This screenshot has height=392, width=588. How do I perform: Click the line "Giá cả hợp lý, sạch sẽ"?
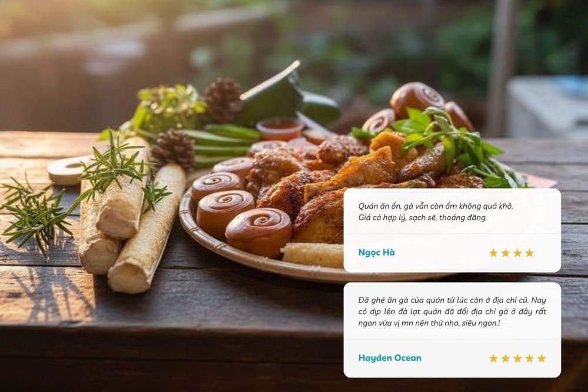pyautogui.click(x=423, y=217)
